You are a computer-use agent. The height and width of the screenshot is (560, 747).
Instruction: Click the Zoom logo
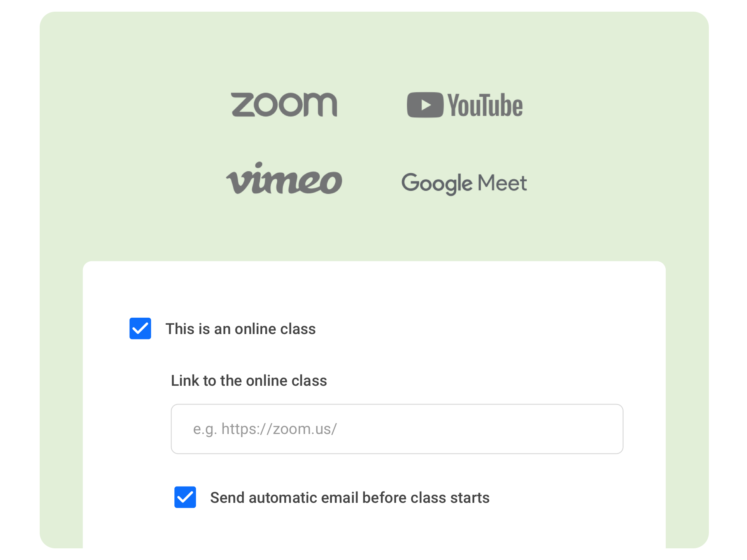284,105
